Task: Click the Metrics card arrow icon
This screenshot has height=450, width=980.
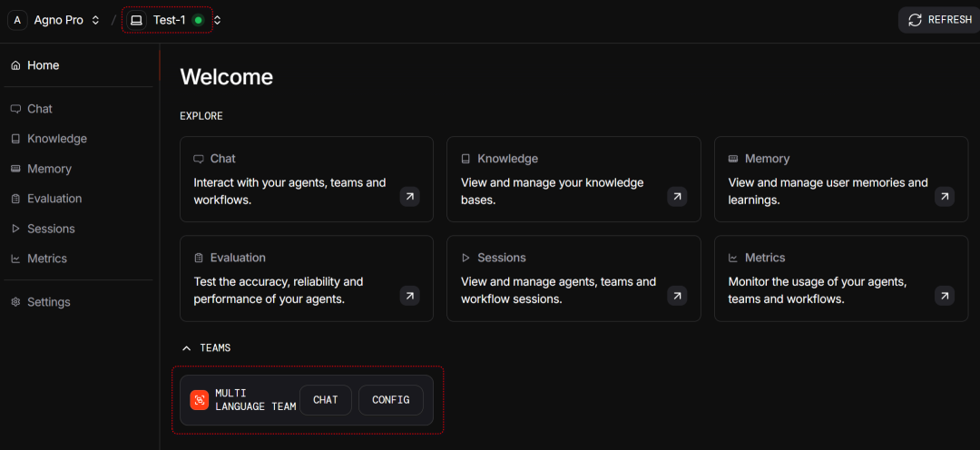Action: pos(945,296)
